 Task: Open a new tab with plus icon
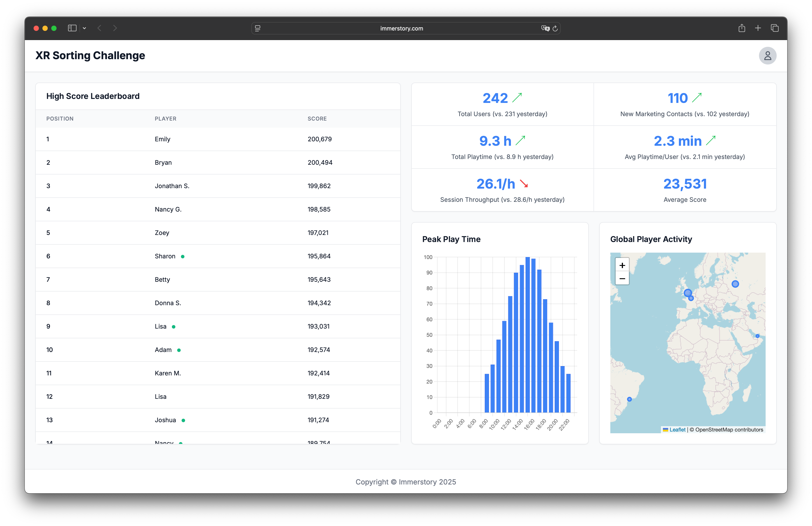(x=758, y=28)
